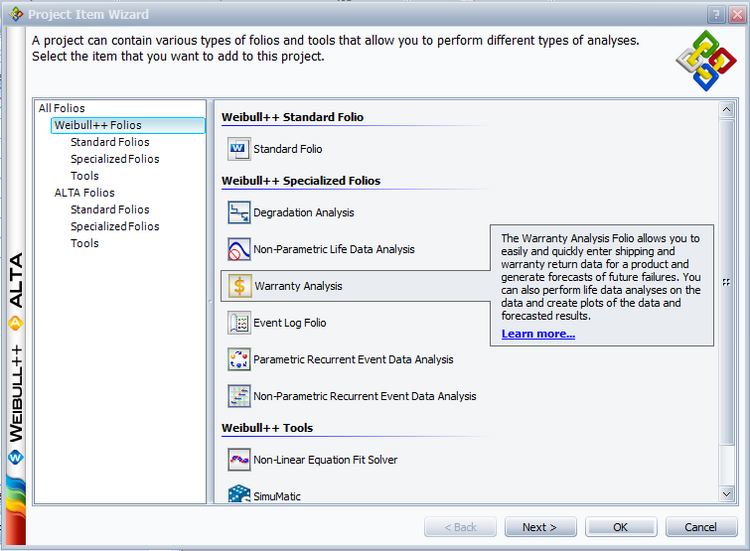This screenshot has height=551, width=750.
Task: Click the SimuMatic dice icon
Action: tap(239, 494)
